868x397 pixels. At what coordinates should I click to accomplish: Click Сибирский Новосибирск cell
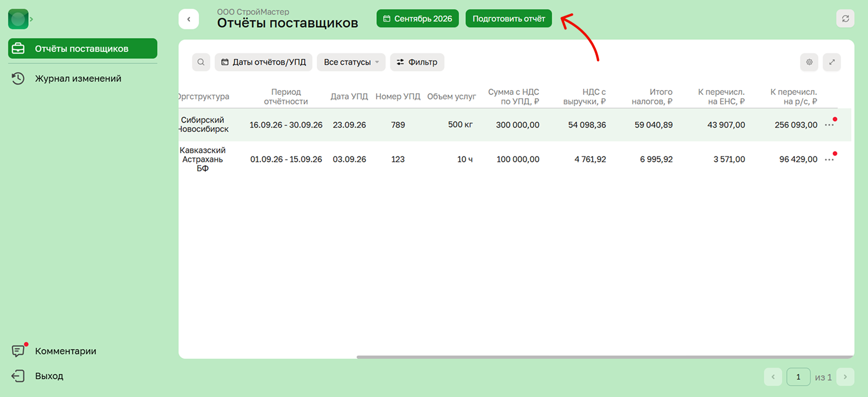204,124
